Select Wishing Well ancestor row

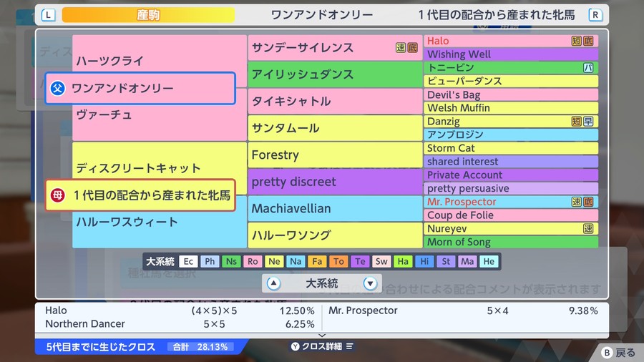511,54
